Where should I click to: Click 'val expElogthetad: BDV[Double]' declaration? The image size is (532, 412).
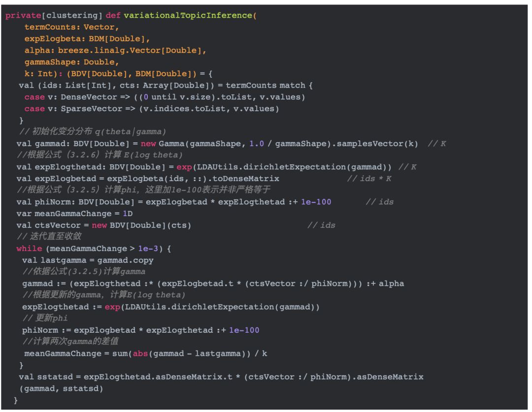pyautogui.click(x=91, y=167)
